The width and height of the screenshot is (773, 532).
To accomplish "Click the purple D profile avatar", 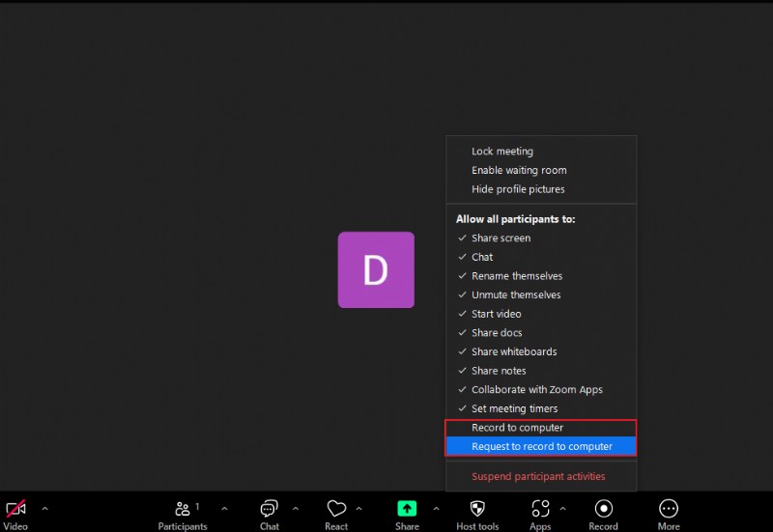I will pos(376,270).
